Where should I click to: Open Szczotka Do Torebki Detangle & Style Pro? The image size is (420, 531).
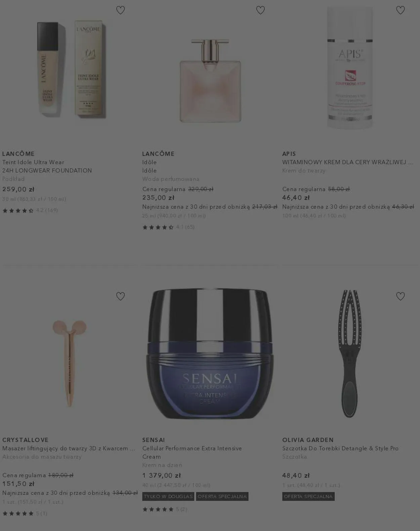pos(340,448)
